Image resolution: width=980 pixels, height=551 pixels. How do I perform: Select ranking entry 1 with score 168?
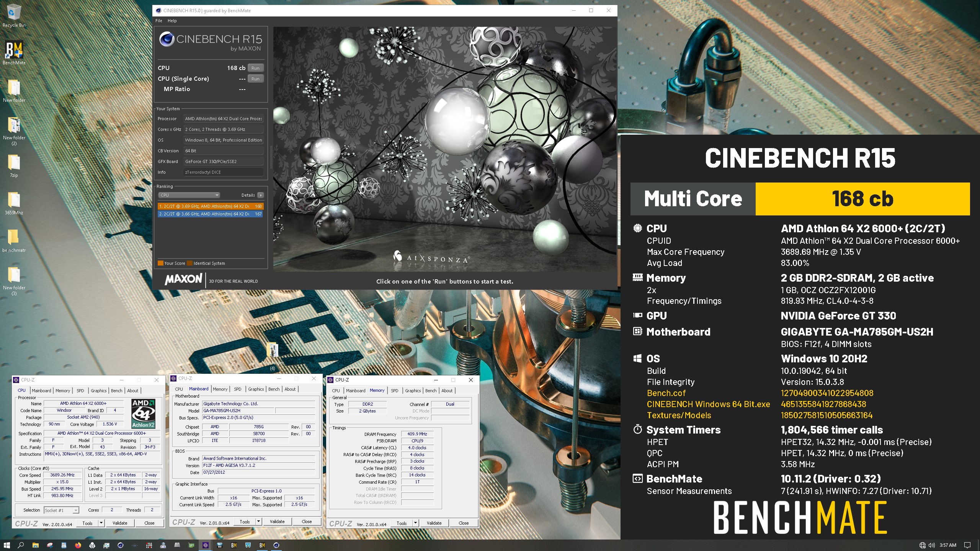click(x=211, y=206)
